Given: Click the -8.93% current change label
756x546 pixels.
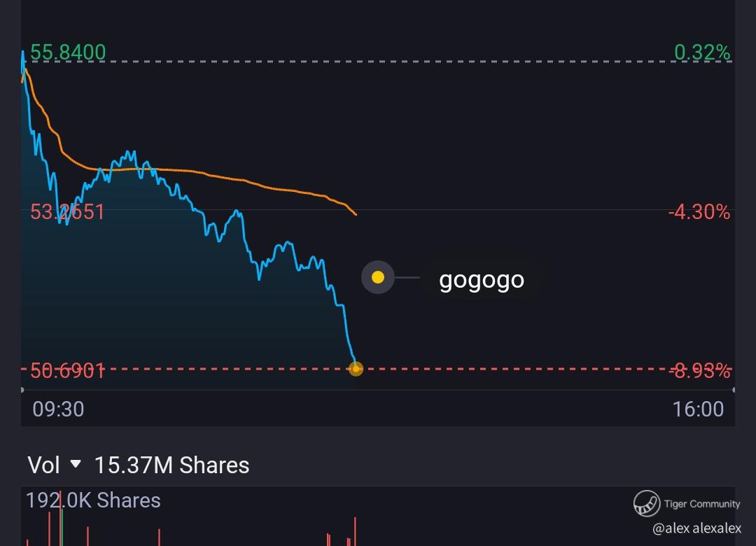Looking at the screenshot, I should pos(699,370).
